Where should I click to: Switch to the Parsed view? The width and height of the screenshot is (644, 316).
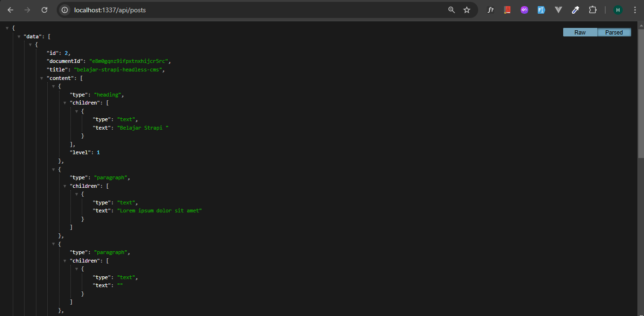pos(614,32)
